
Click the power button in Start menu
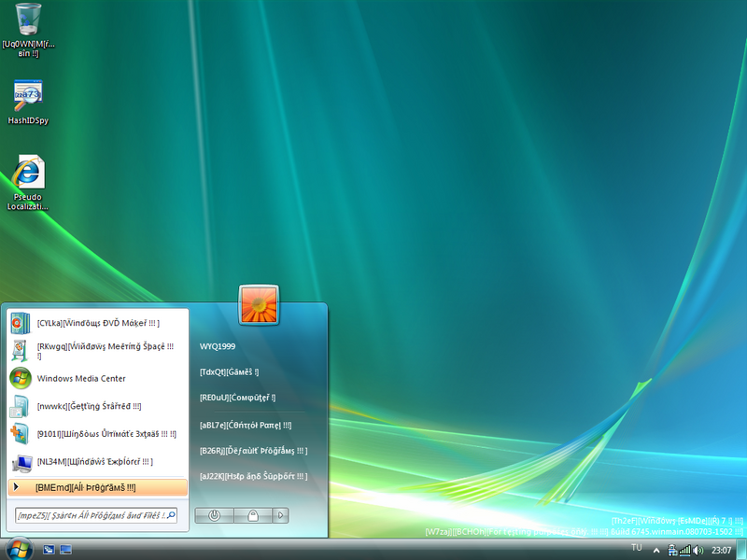[215, 515]
